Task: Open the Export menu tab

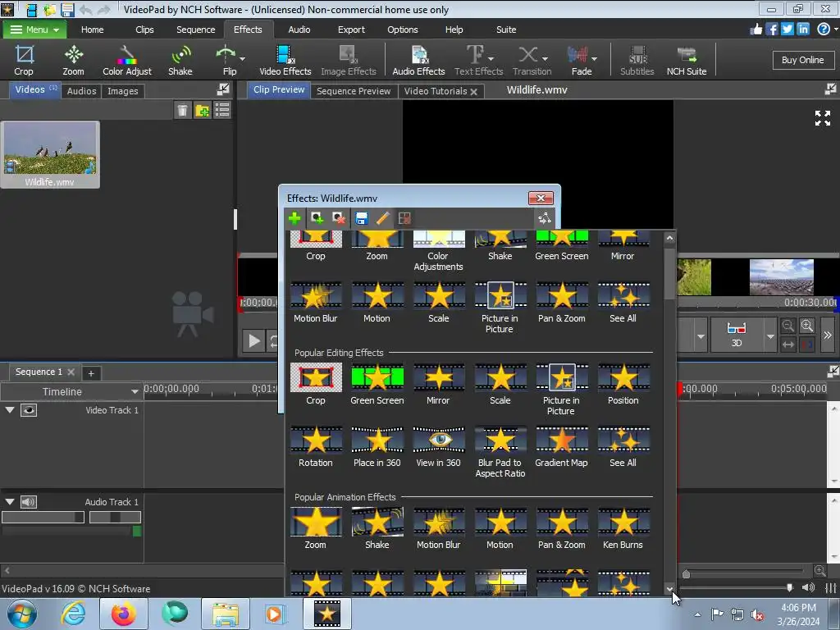Action: [351, 30]
